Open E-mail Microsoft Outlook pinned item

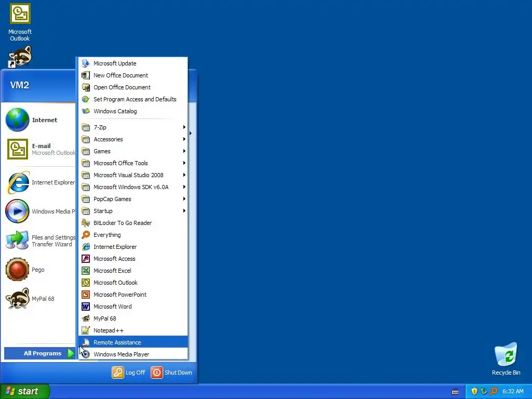point(39,149)
